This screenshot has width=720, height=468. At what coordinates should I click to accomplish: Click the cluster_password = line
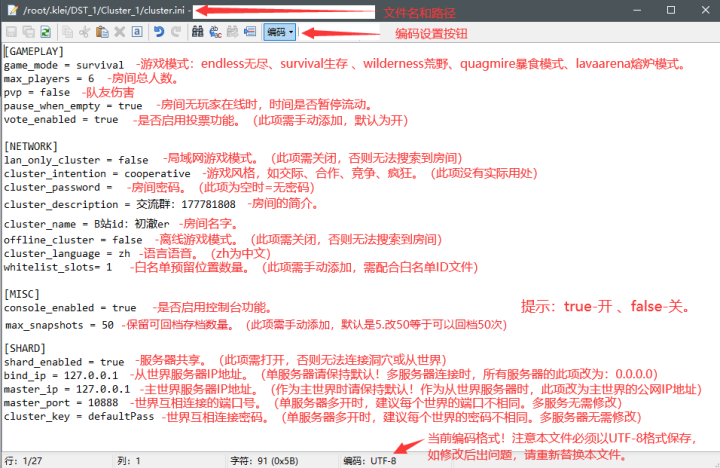point(58,187)
